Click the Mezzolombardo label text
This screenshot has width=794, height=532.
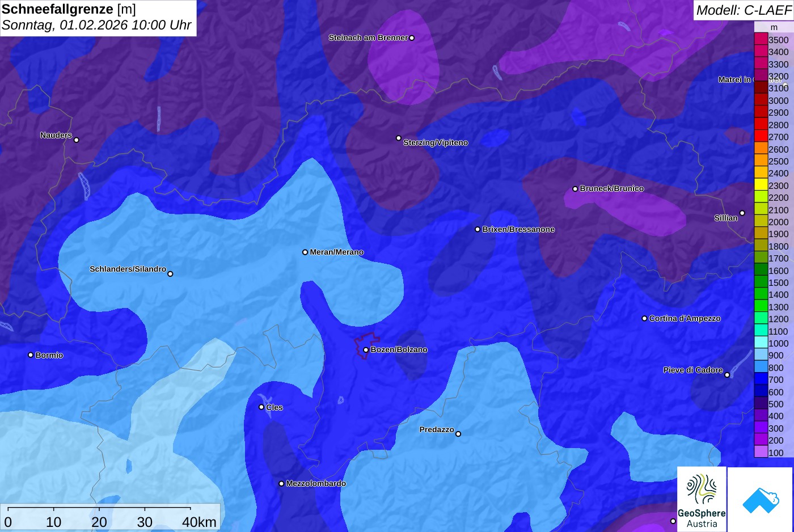click(316, 484)
